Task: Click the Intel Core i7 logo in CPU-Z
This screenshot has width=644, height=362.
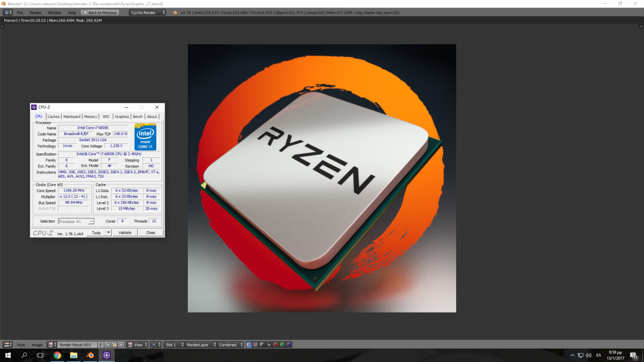Action: pyautogui.click(x=145, y=137)
